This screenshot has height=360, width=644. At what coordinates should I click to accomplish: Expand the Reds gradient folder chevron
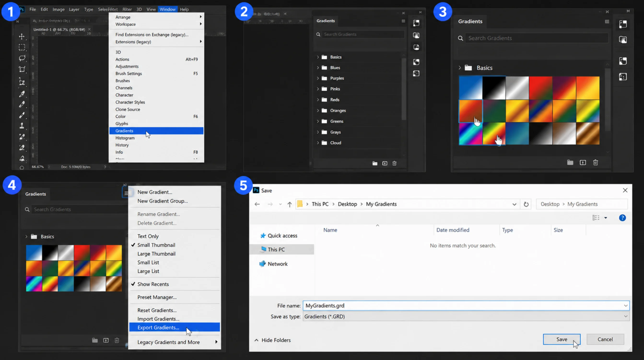318,100
